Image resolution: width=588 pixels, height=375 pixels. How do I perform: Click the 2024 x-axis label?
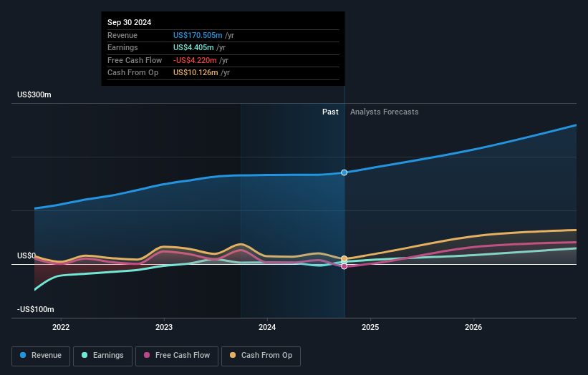[x=267, y=328]
